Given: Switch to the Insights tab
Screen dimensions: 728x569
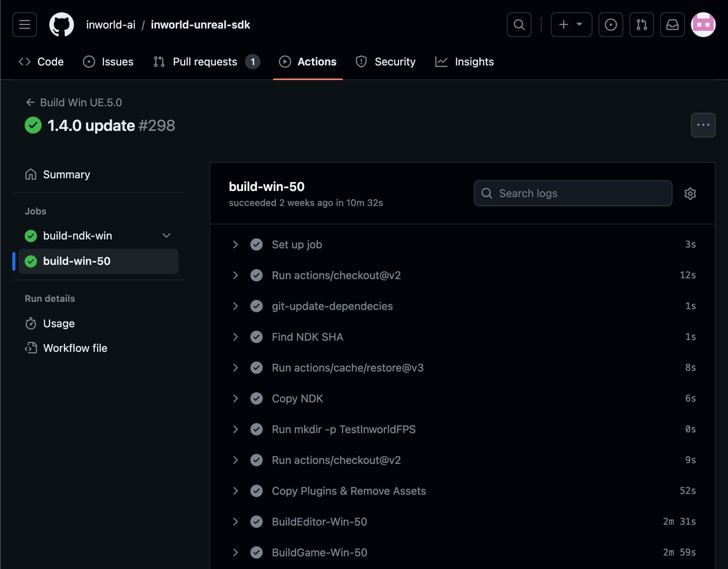Looking at the screenshot, I should (x=465, y=62).
